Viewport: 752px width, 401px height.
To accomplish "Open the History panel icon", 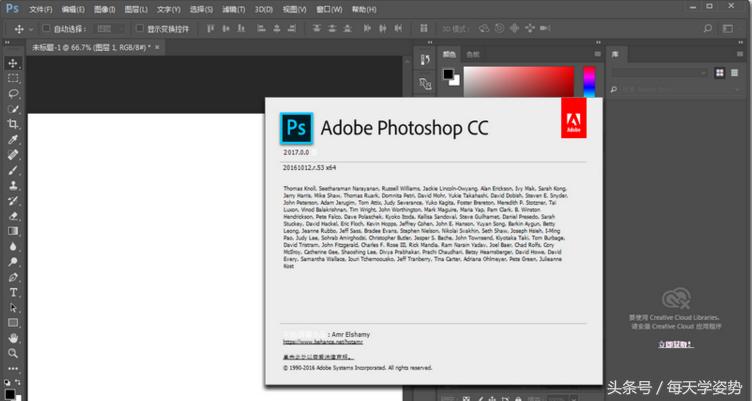I will point(425,59).
